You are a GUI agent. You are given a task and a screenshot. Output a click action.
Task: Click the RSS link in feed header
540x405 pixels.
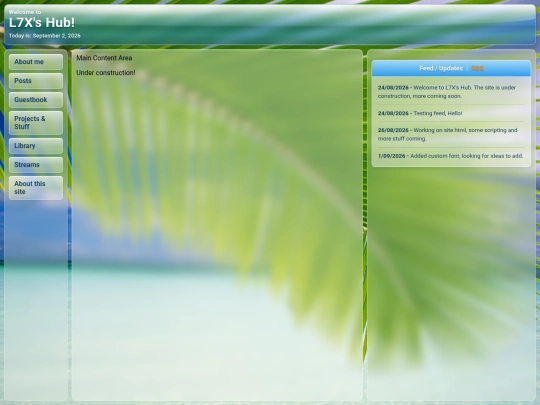click(477, 69)
